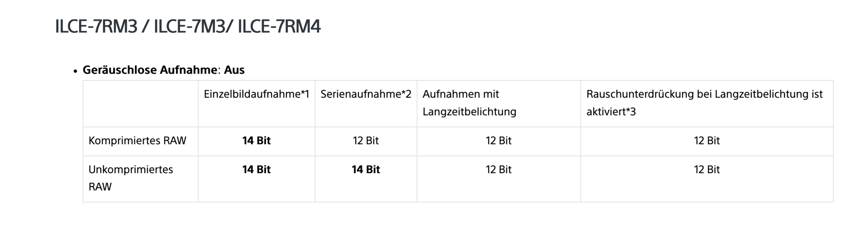
Task: Click the ILCE-7RM4 model name in heading
Action: point(279,27)
